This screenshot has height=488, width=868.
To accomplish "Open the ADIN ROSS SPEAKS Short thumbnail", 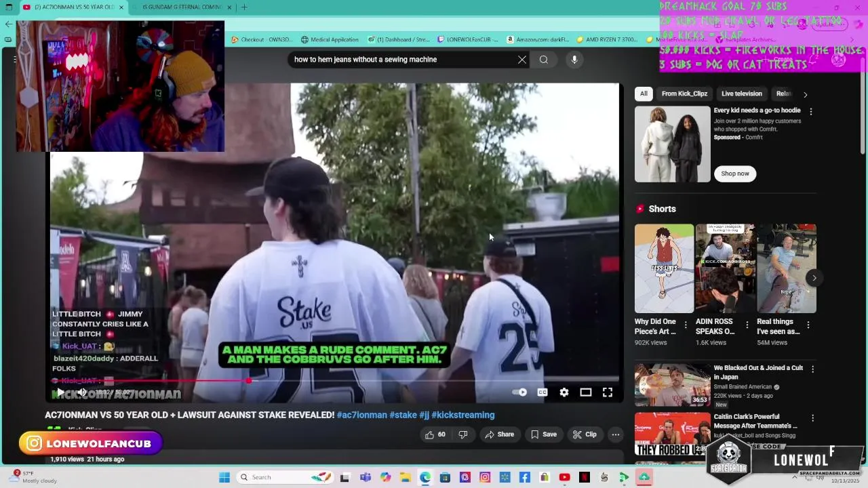I will tap(725, 268).
